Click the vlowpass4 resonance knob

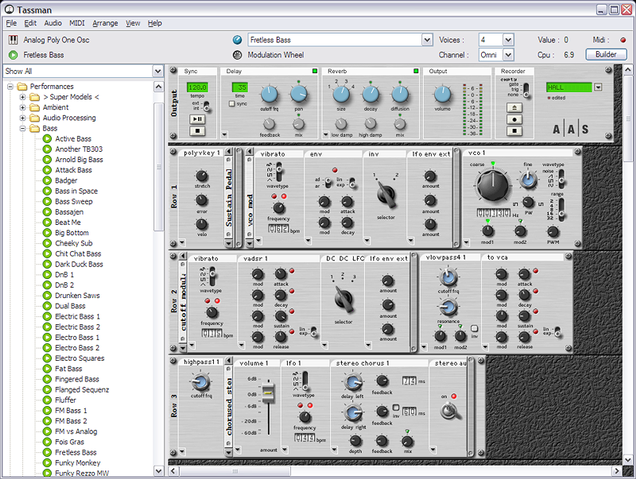click(x=448, y=308)
